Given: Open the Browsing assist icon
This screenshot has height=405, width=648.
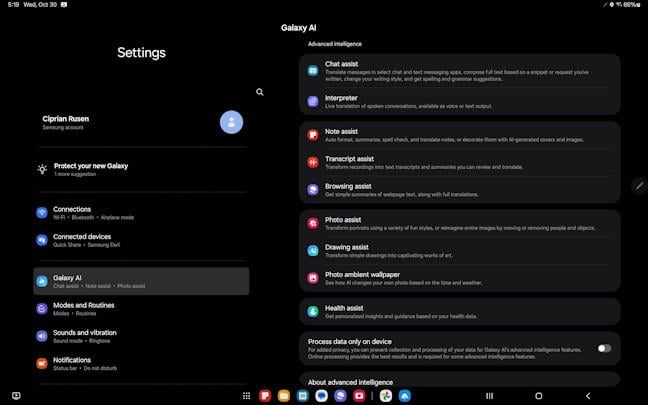Looking at the screenshot, I should pos(313,190).
